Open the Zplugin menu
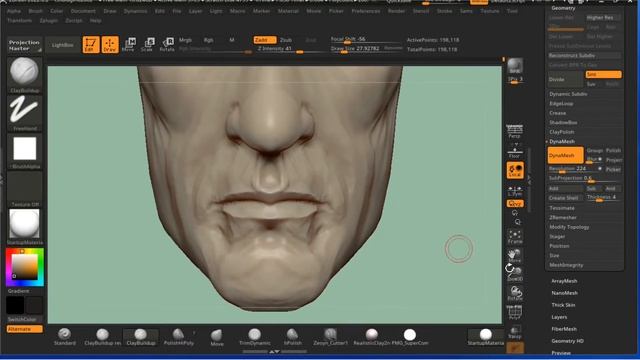 [49, 20]
